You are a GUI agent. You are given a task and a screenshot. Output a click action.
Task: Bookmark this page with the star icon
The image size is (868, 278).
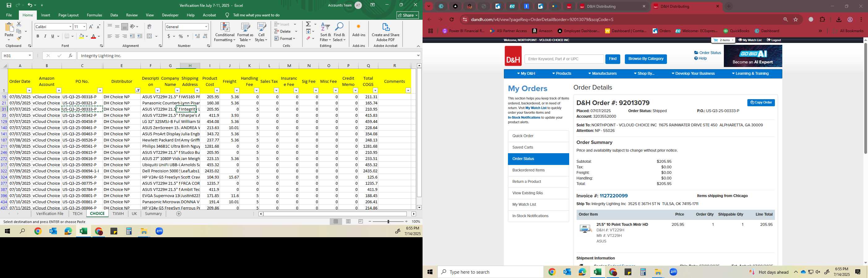[x=796, y=19]
